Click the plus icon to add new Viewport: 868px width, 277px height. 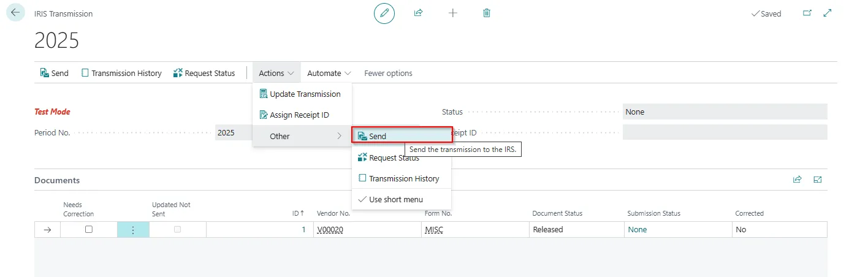point(453,13)
